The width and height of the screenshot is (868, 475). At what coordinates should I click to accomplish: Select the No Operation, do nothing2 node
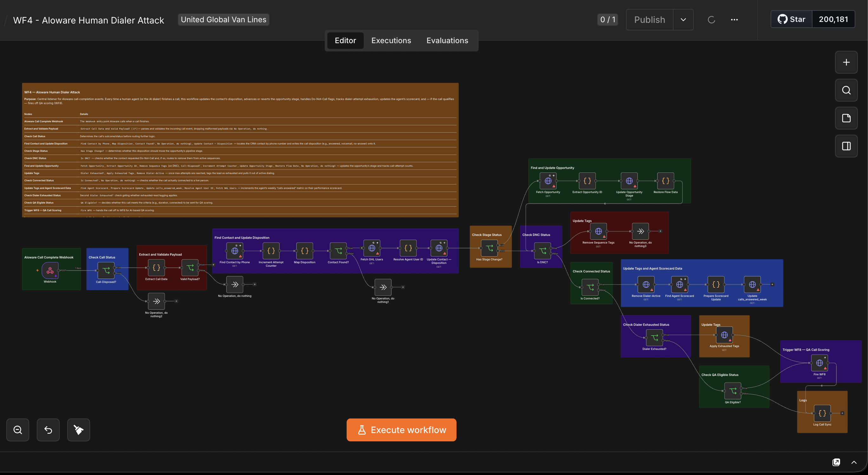156,301
